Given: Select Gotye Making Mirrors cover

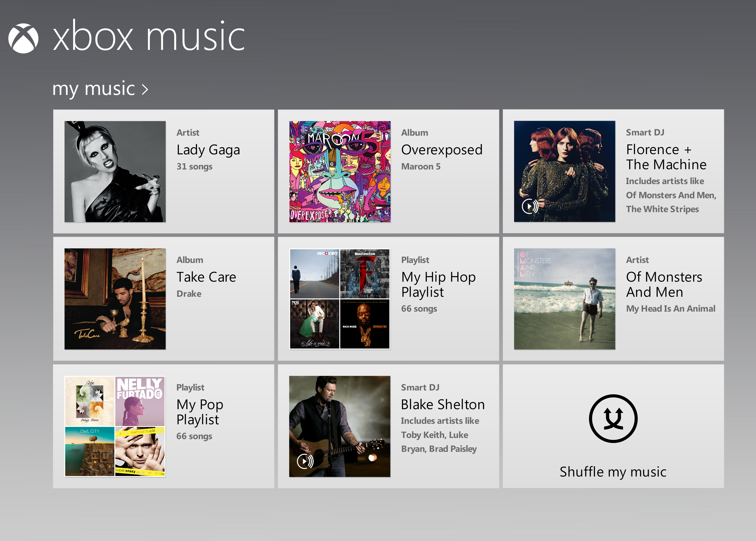Looking at the screenshot, I should pos(90,401).
